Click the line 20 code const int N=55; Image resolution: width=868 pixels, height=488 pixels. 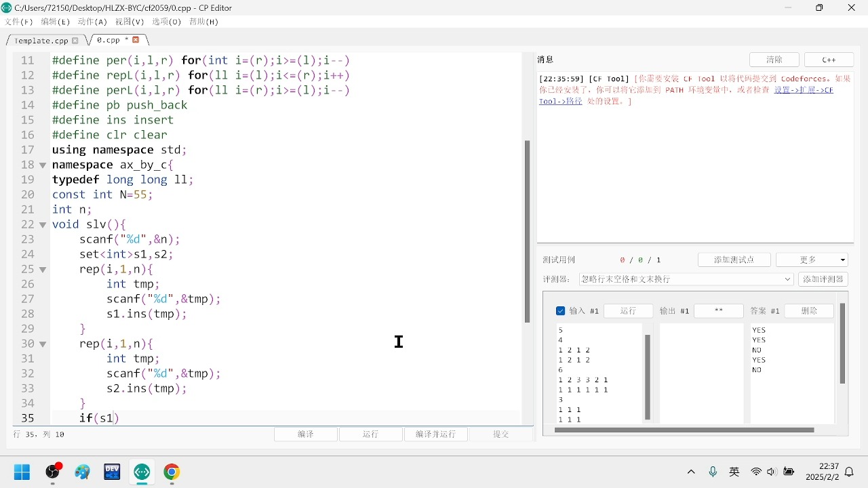(102, 195)
